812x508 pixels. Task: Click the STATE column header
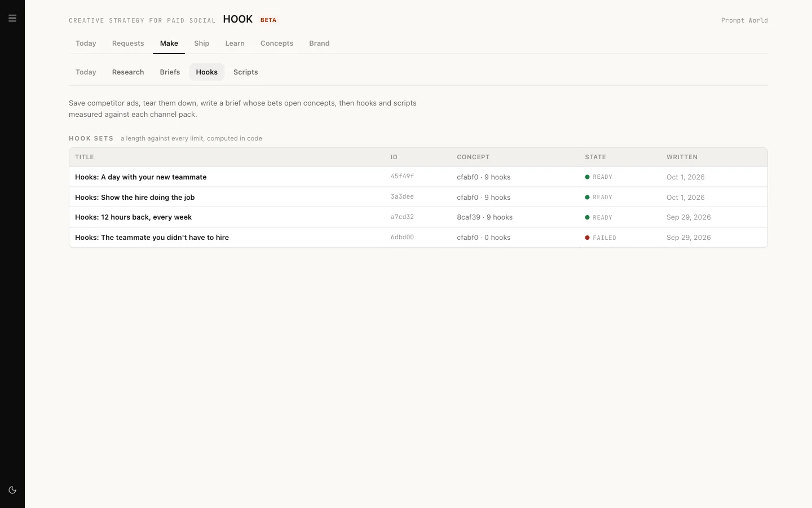click(x=595, y=157)
